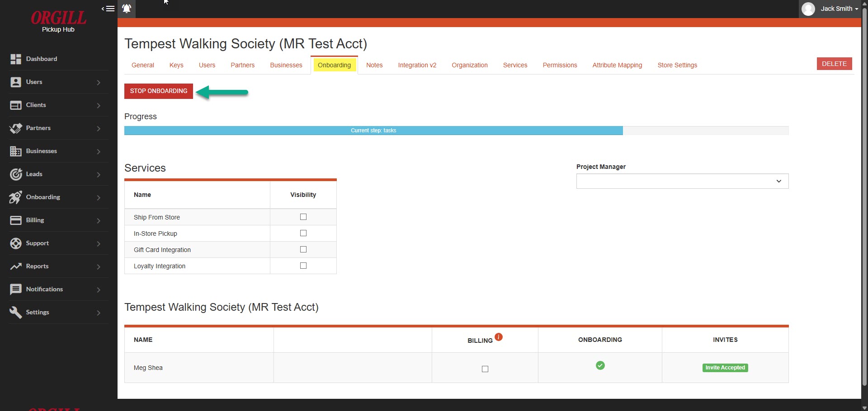Click the Reports trend line icon
The image size is (868, 411).
click(x=16, y=266)
